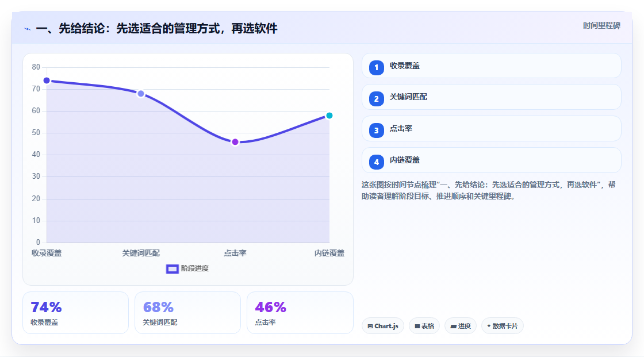Click the lightning icon beside the heading
The image size is (644, 357).
(28, 29)
